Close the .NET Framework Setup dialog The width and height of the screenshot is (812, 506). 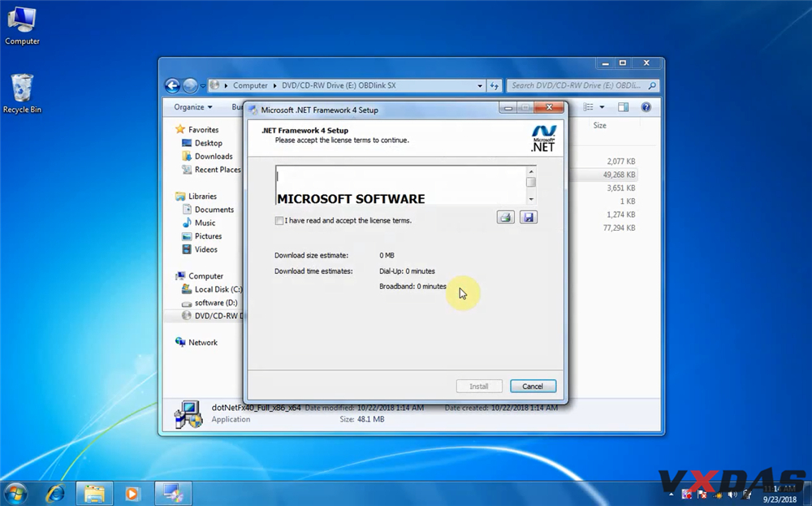coord(549,107)
